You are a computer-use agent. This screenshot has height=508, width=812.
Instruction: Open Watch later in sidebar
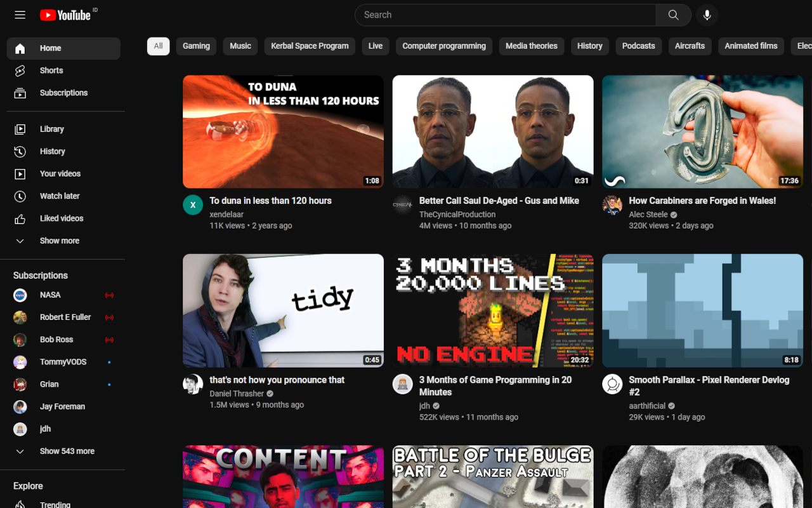pos(63,196)
